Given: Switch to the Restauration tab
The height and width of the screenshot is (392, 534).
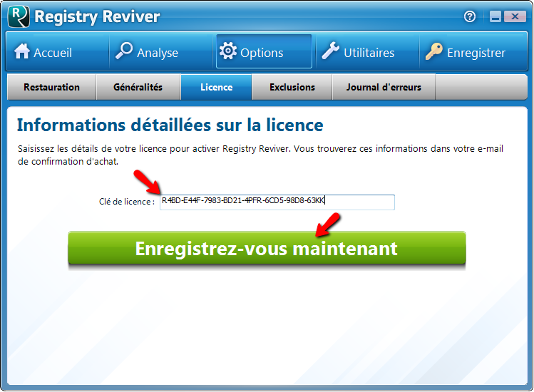Looking at the screenshot, I should tap(52, 87).
